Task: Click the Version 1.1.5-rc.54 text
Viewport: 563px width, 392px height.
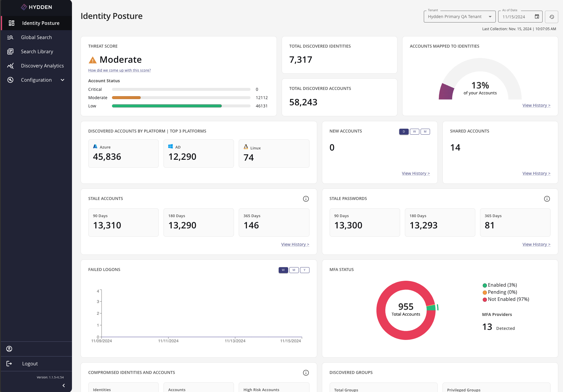Action: click(x=50, y=378)
